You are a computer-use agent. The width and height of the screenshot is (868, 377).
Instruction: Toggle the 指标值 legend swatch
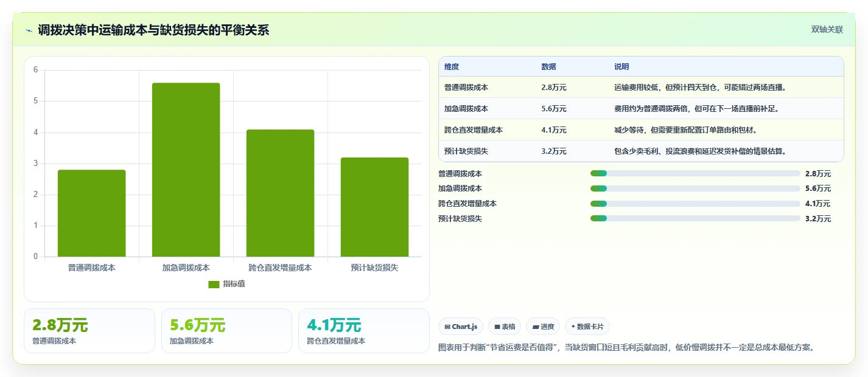[x=214, y=284]
